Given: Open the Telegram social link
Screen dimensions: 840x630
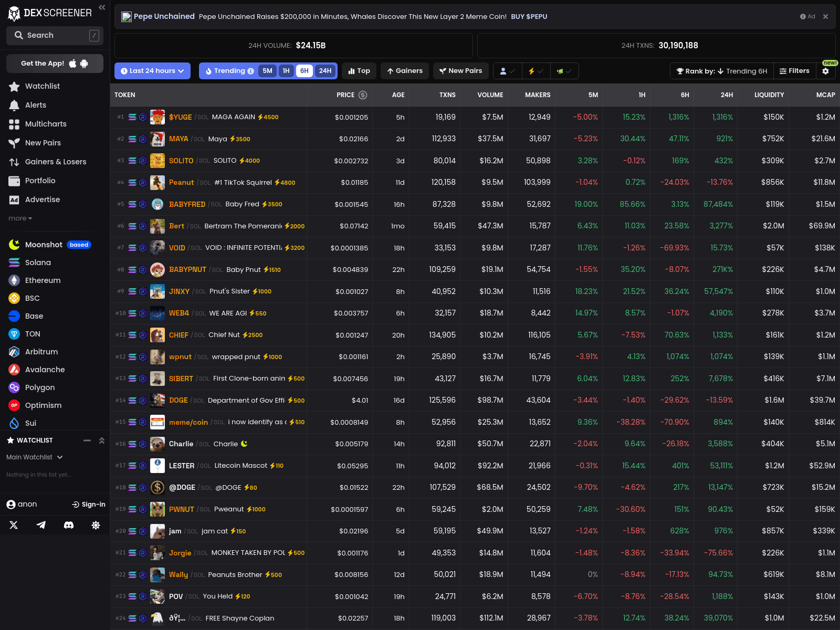Looking at the screenshot, I should click(41, 525).
